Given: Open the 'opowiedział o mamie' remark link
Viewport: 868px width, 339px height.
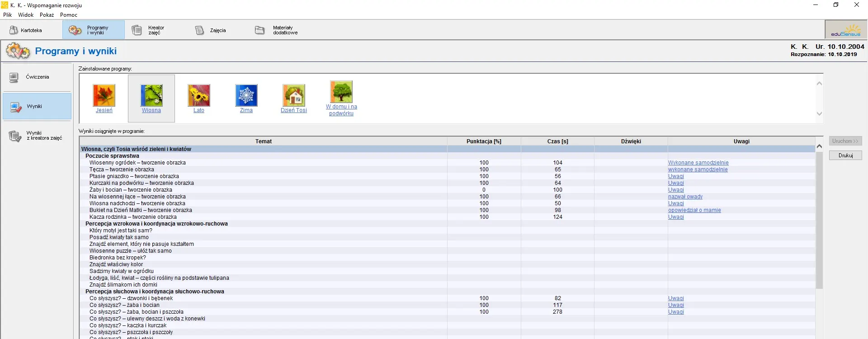Looking at the screenshot, I should coord(694,210).
